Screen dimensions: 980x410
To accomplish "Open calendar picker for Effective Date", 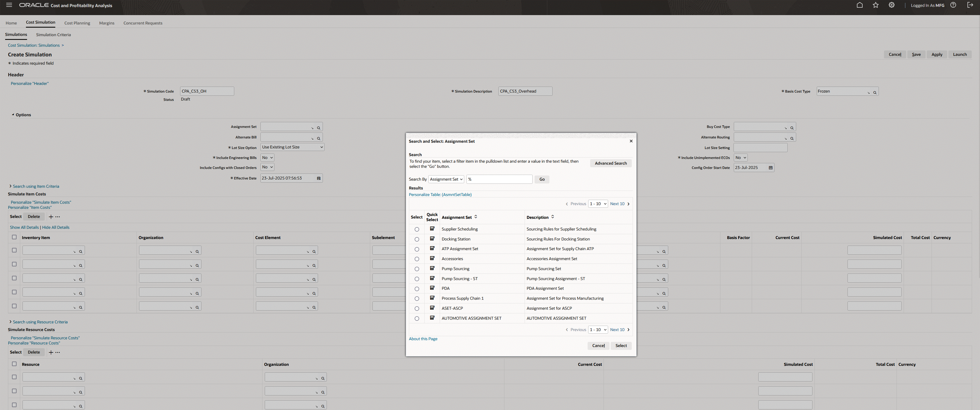I will (319, 178).
